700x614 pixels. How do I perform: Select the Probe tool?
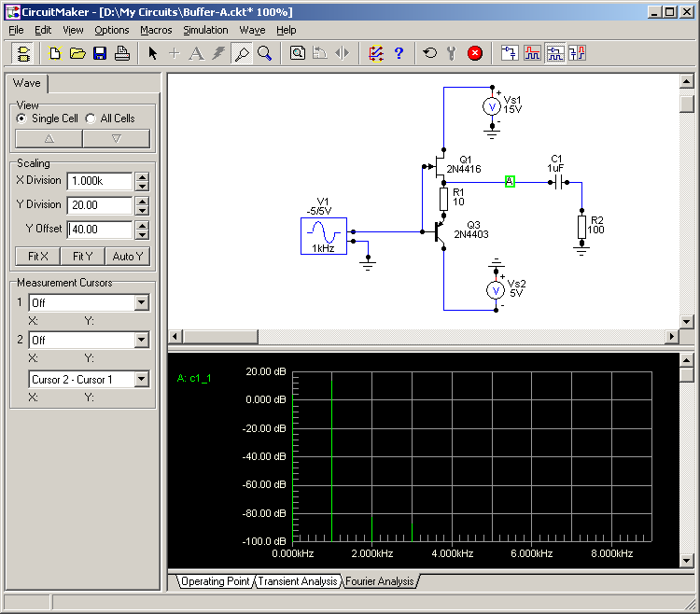click(x=242, y=53)
